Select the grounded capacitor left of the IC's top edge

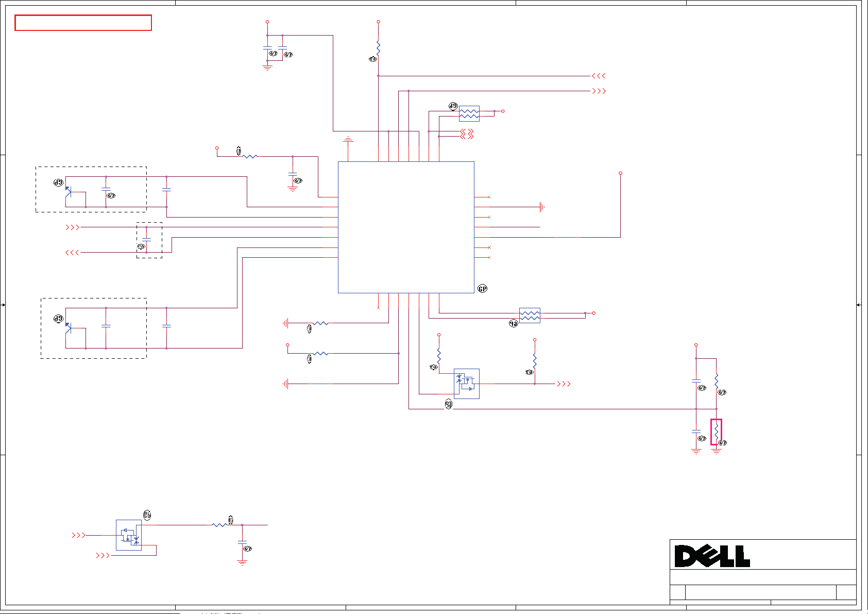pos(293,175)
